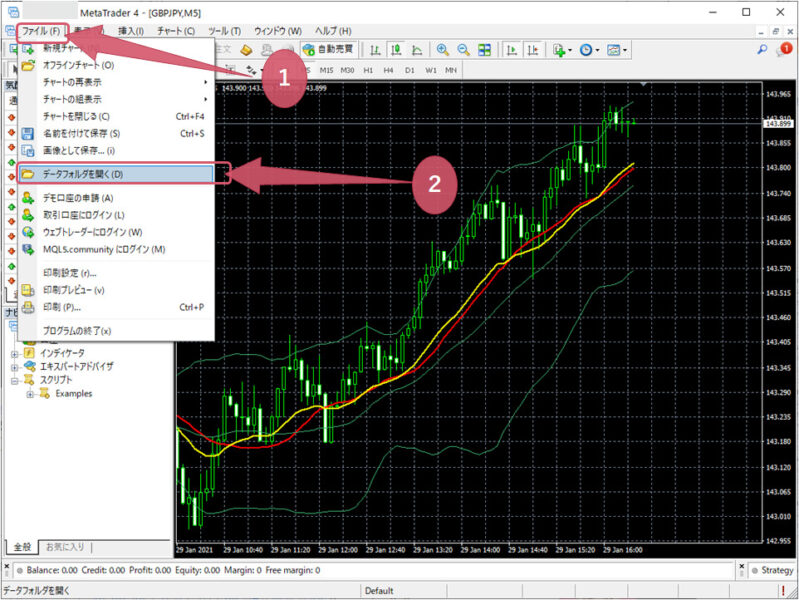The image size is (799, 600).
Task: Select the M30 timeframe
Action: coord(347,70)
